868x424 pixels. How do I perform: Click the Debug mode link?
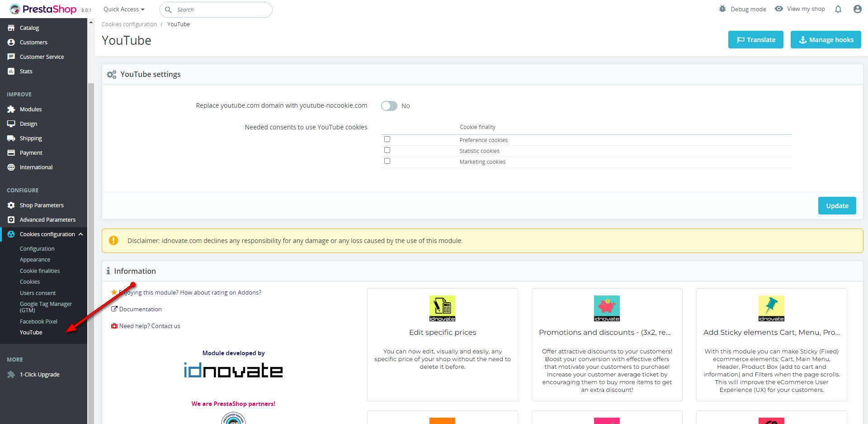click(x=749, y=9)
